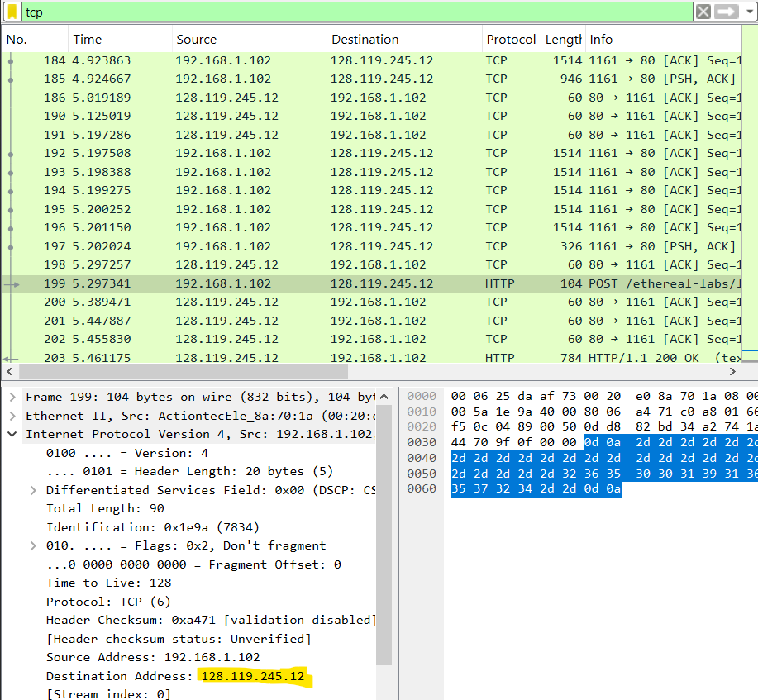Expand the Flags 0x2 Don't fragment node

[33, 545]
